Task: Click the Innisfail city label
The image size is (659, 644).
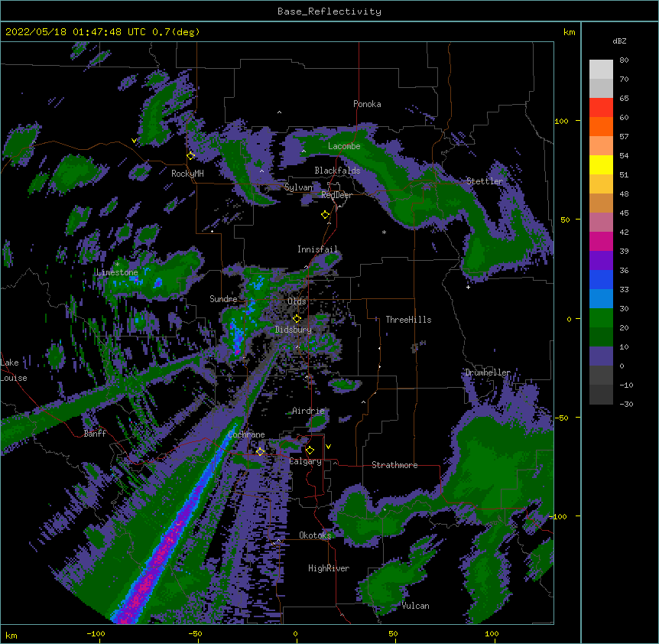Action: [317, 249]
